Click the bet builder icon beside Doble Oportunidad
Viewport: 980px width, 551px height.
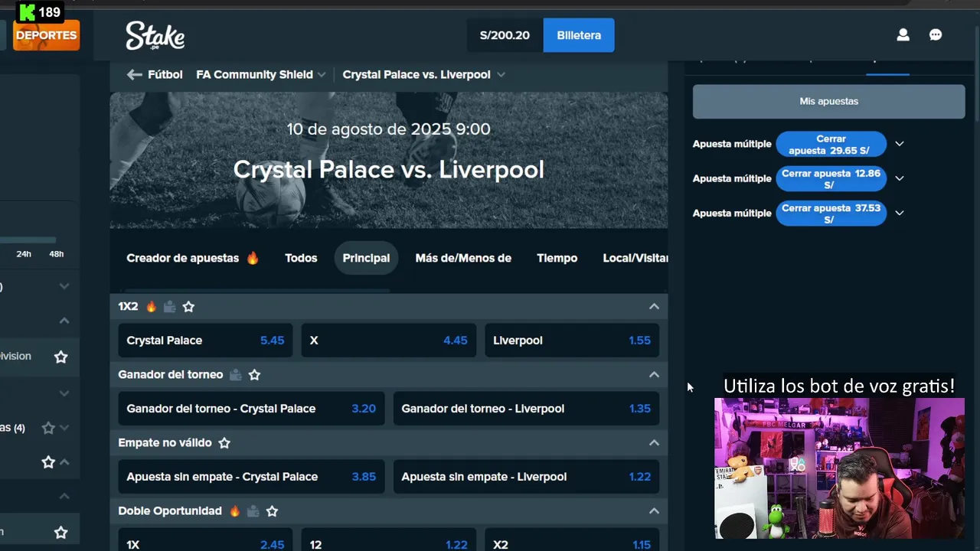pos(253,510)
